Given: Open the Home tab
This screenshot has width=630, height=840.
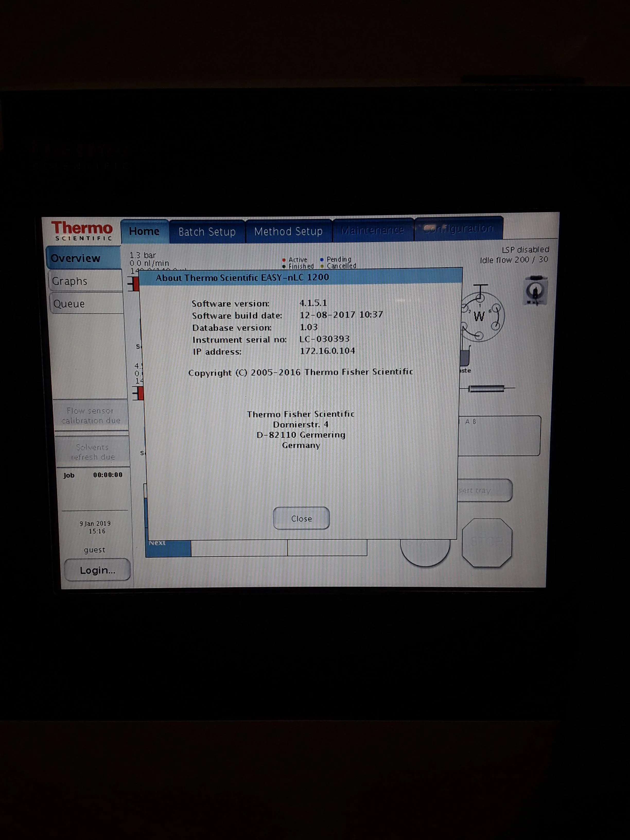Looking at the screenshot, I should pyautogui.click(x=144, y=231).
